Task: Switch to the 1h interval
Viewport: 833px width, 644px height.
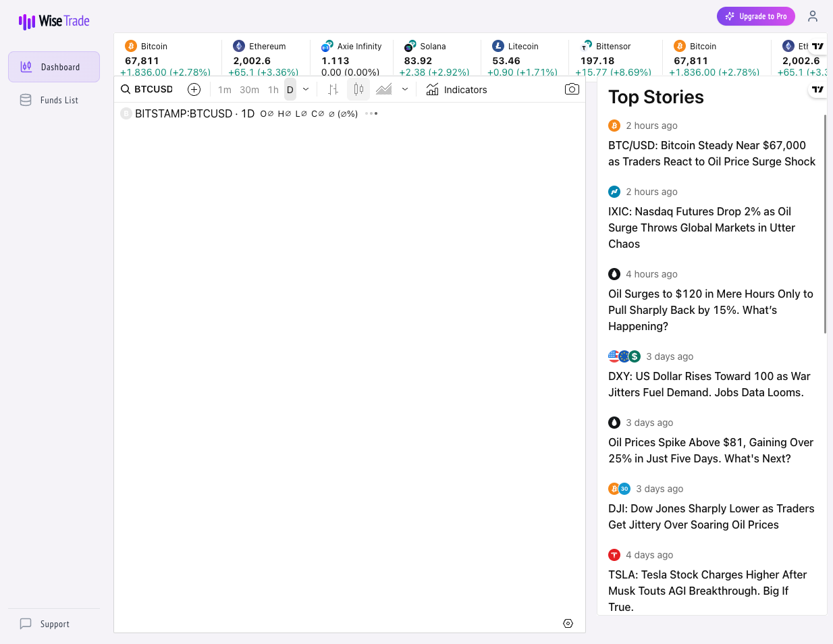Action: point(273,88)
